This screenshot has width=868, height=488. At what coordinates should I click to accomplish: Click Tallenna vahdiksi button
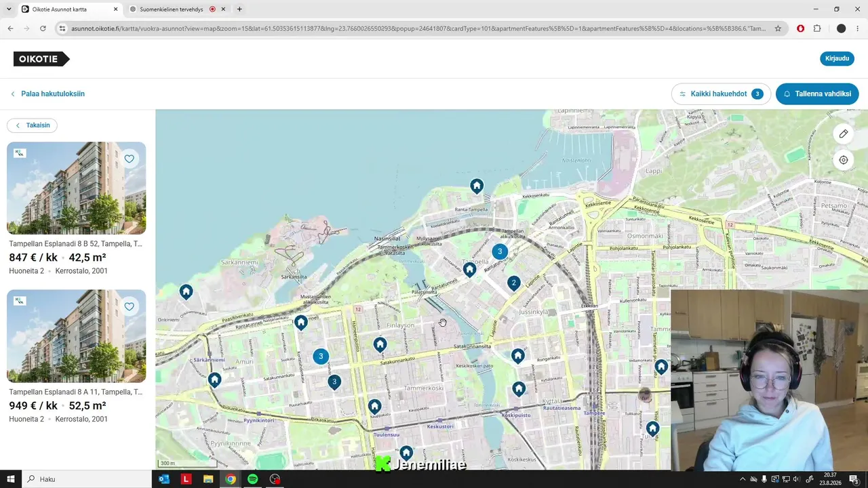[x=817, y=94]
